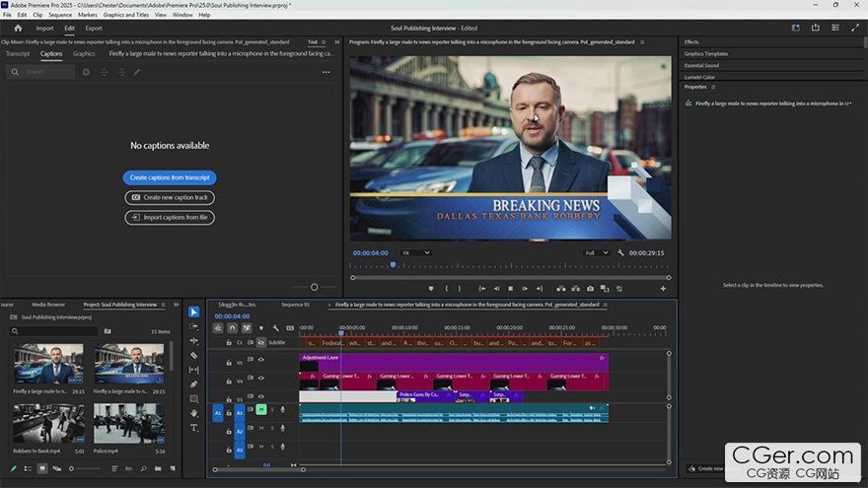The image size is (868, 488).
Task: Toggle snap in timeline magnet
Action: coord(232,328)
